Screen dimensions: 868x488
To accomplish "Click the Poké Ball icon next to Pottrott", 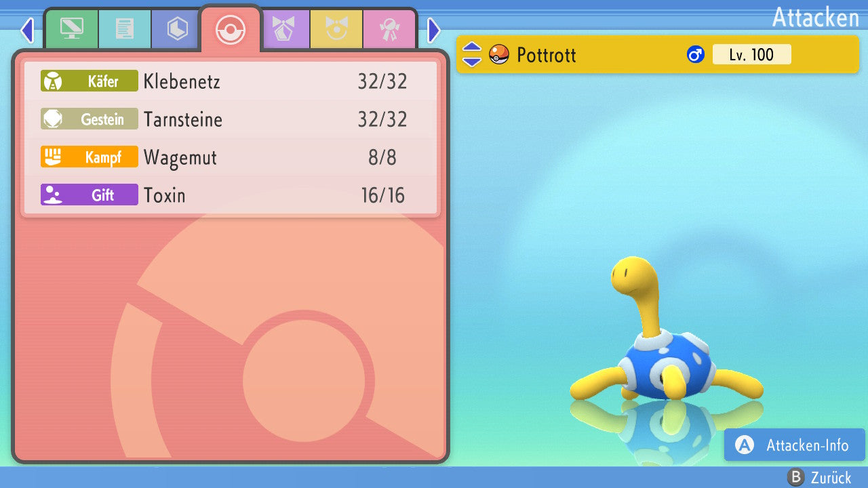I will 499,54.
